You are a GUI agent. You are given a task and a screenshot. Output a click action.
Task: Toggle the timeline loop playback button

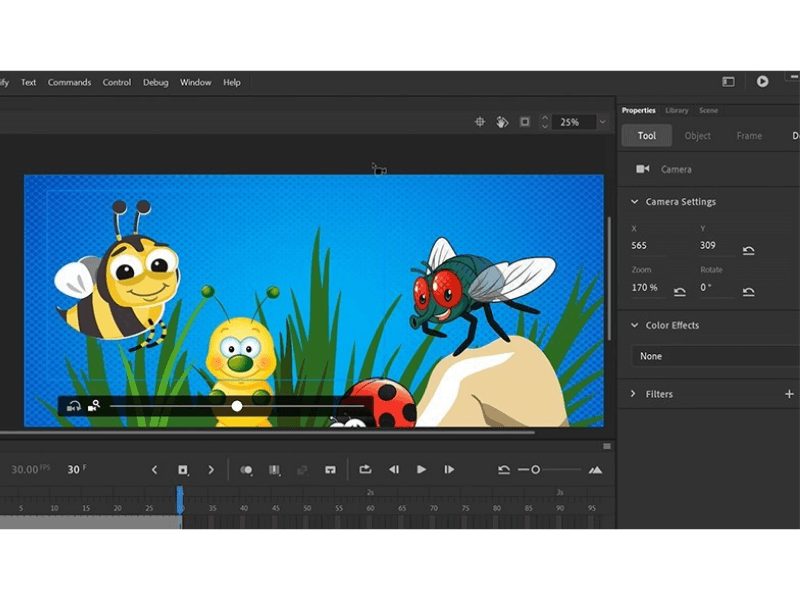(365, 469)
